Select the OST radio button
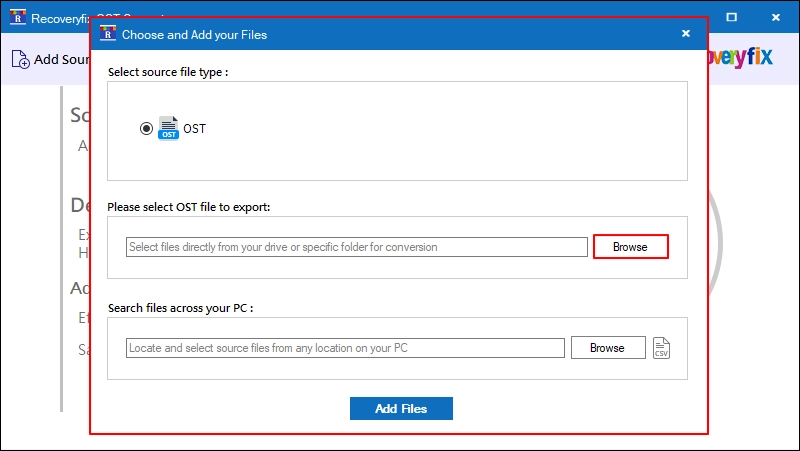Viewport: 800px width, 451px height. [x=146, y=128]
